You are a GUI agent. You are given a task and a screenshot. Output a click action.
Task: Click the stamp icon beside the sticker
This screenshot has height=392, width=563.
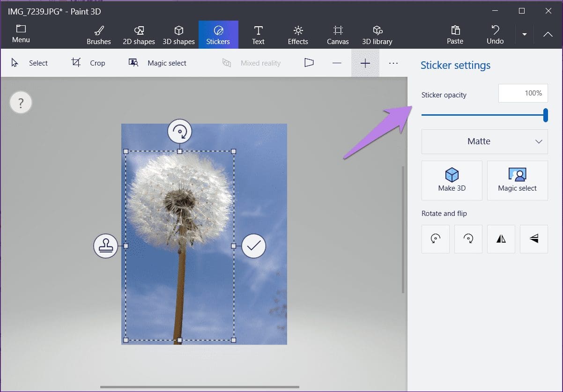105,245
